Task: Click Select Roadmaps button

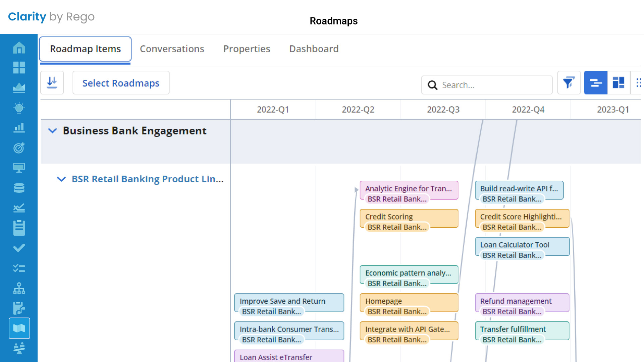Action: [121, 83]
